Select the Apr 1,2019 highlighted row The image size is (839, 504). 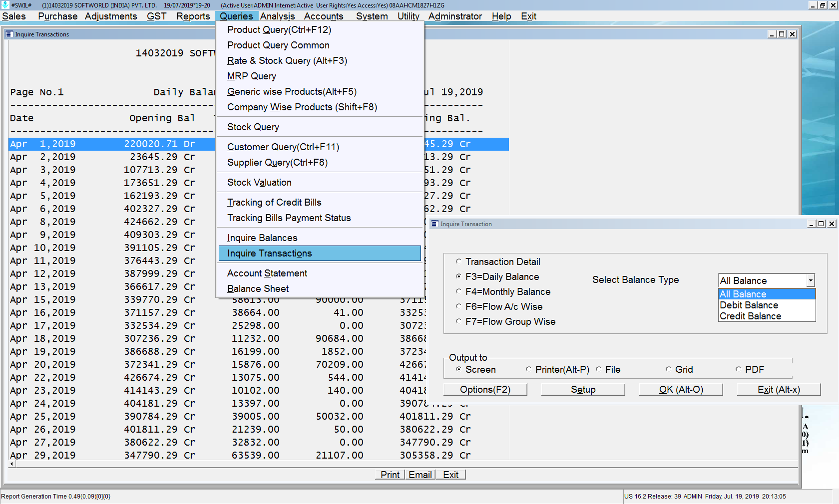(x=259, y=144)
